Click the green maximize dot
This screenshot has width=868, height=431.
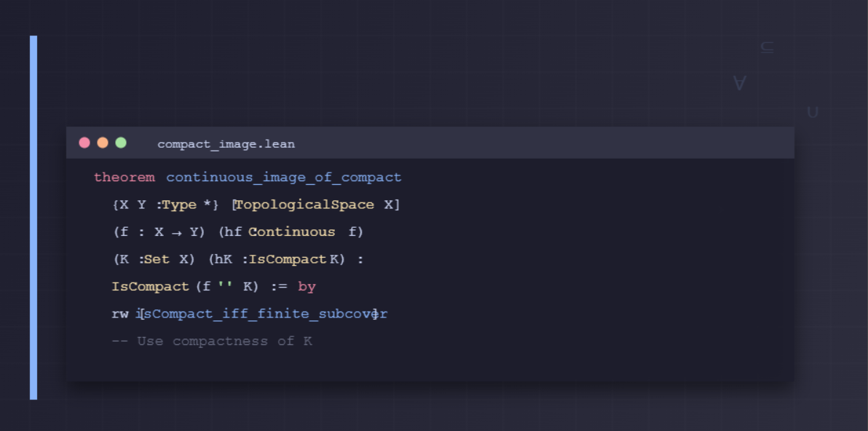point(121,143)
